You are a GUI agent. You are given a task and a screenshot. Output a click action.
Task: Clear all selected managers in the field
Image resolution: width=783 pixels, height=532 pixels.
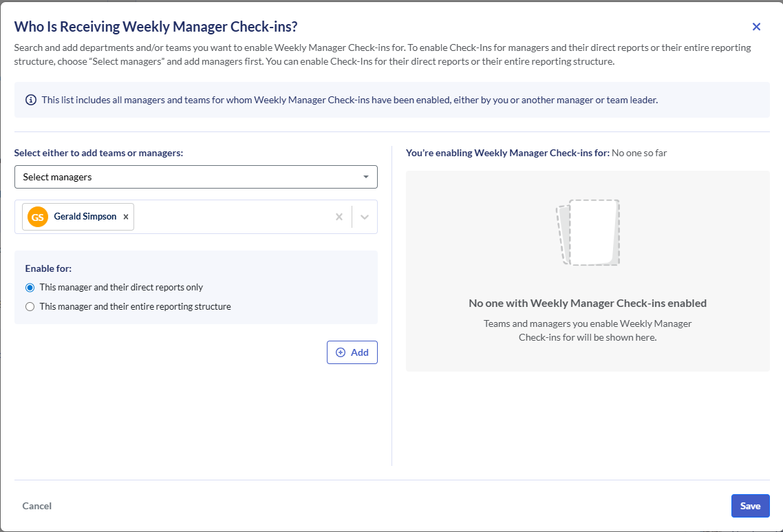(x=339, y=217)
